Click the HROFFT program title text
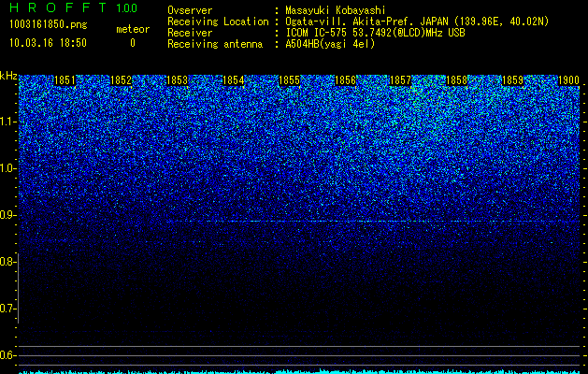Screen dimensions: 588x374 point(59,7)
